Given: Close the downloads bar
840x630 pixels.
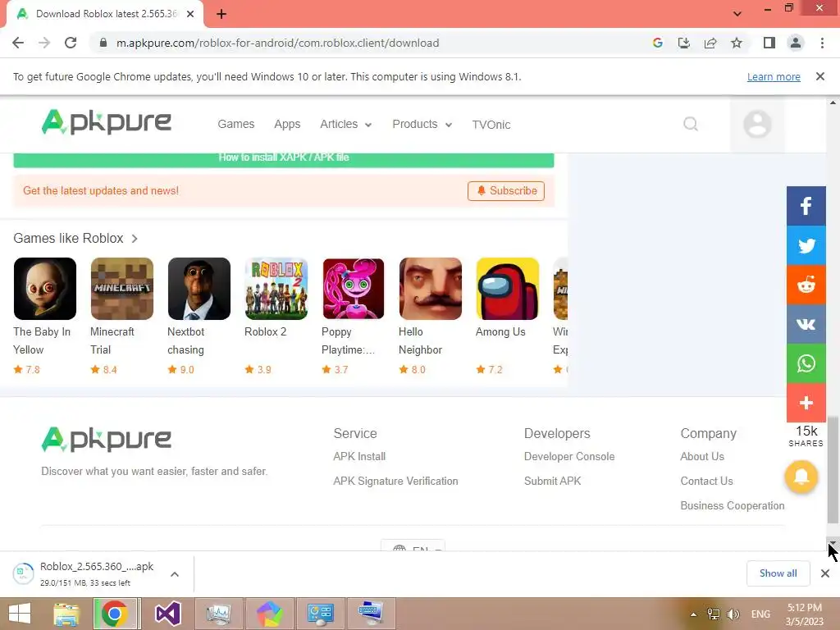Looking at the screenshot, I should (825, 573).
